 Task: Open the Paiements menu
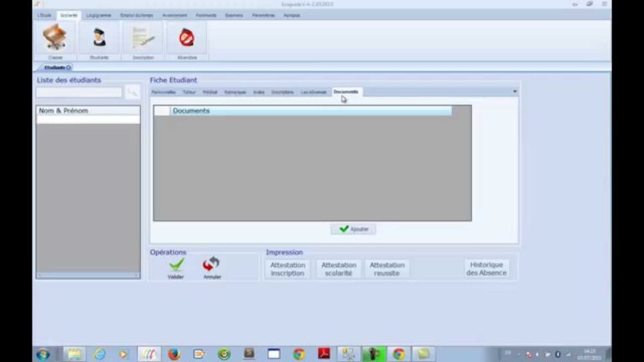[x=205, y=15]
